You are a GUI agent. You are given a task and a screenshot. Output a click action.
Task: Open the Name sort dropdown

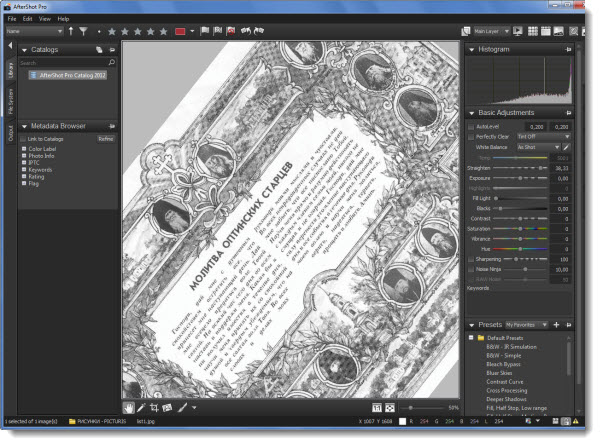(x=34, y=31)
